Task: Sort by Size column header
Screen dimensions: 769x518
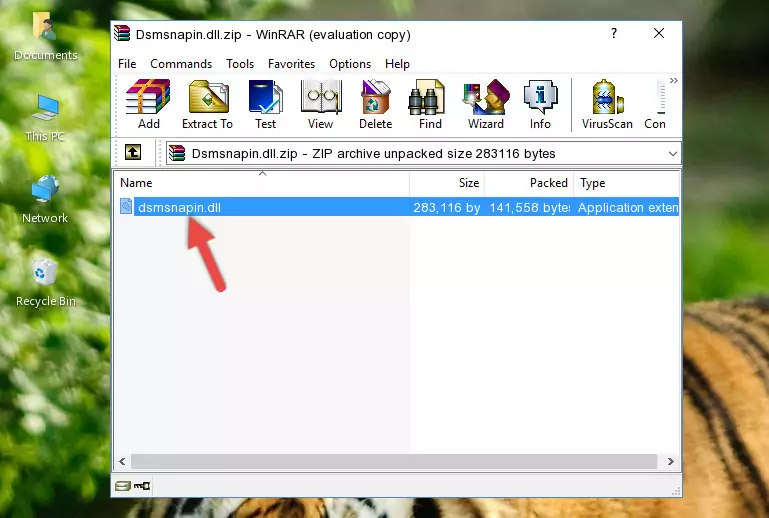Action: [x=447, y=182]
